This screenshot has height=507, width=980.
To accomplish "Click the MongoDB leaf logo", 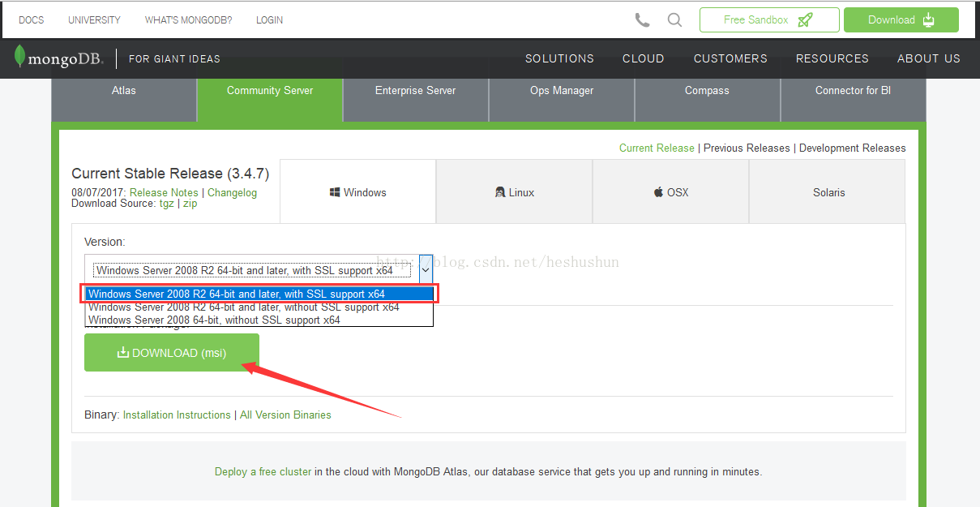I will point(20,57).
